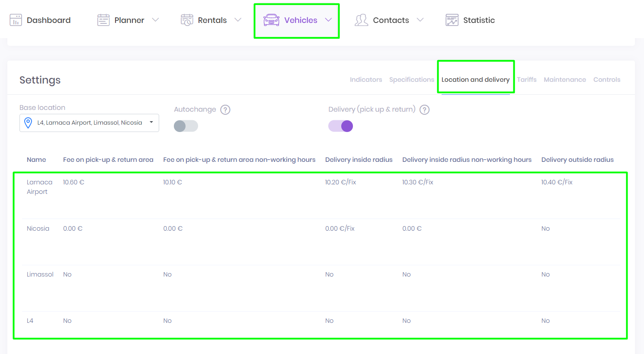This screenshot has width=644, height=354.
Task: Expand the Contacts menu chevron
Action: click(420, 20)
